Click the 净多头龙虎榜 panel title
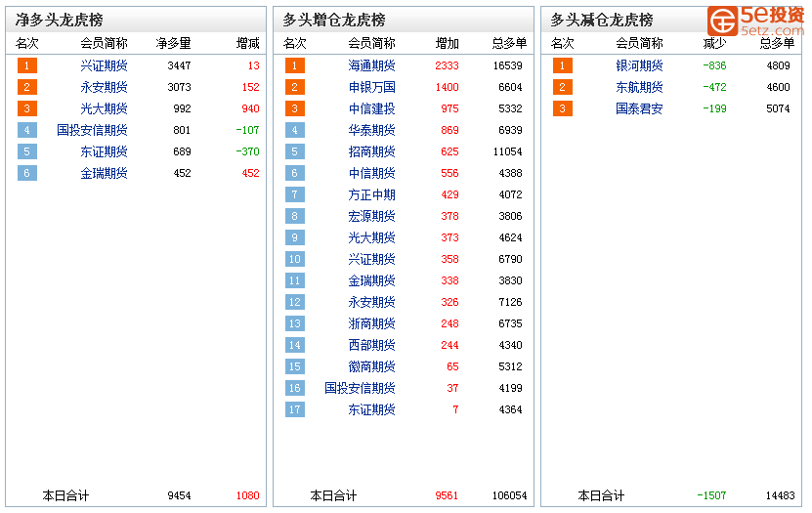 click(x=59, y=21)
